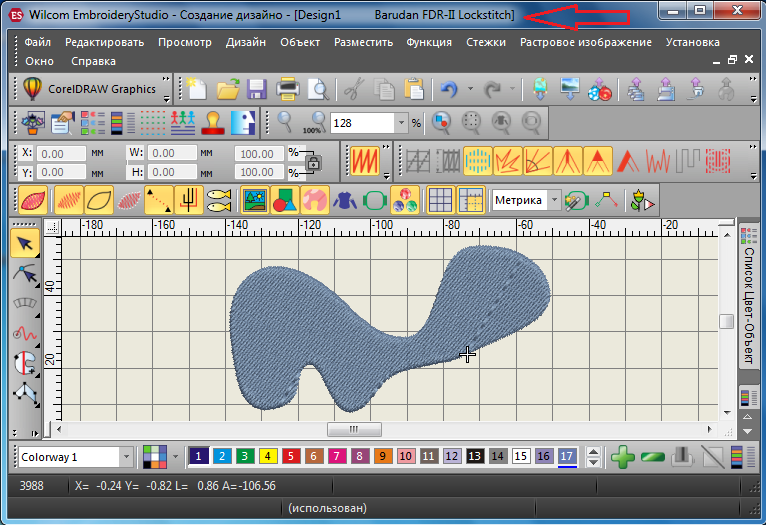Activate the arrow Select Object tool
Screen dimensions: 766x525
[x=24, y=243]
